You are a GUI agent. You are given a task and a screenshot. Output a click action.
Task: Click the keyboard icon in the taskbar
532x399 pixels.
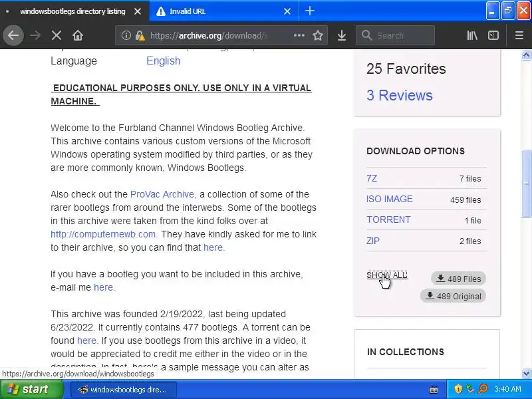(x=434, y=390)
